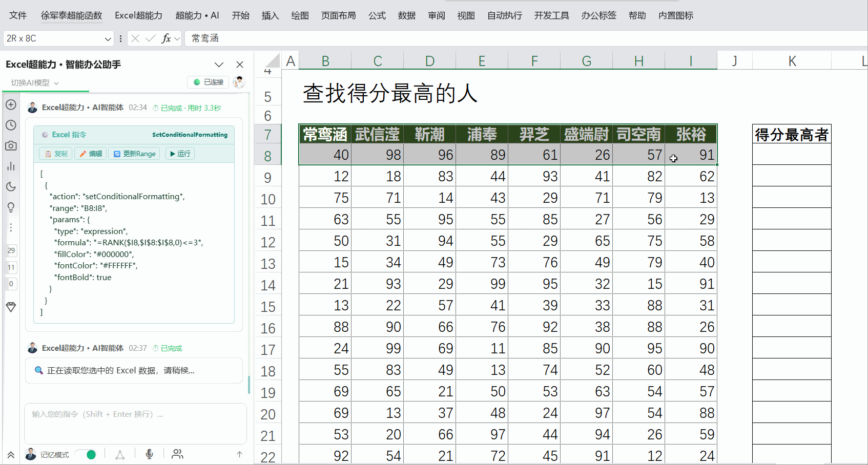868x465 pixels.
Task: Switch to the Excel超能力 ribbon tab
Action: pos(138,15)
